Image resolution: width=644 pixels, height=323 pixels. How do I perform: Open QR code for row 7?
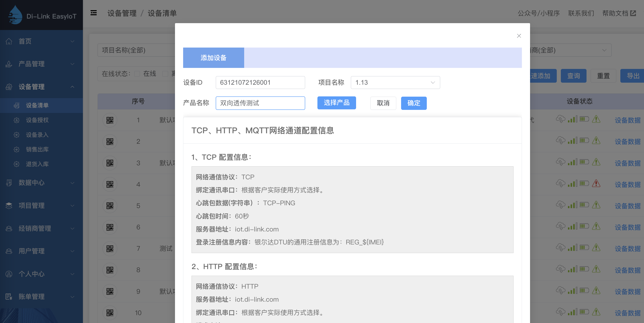(x=110, y=248)
